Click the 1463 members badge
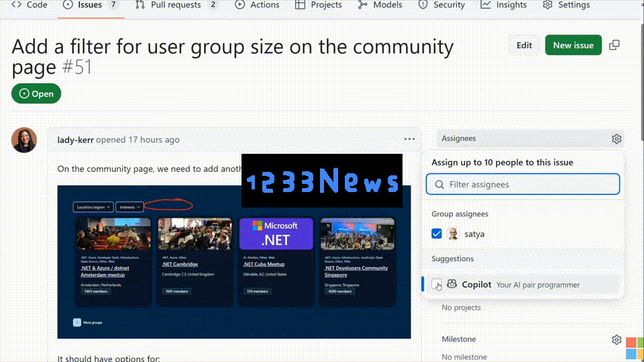This screenshot has width=644, height=362. (96, 291)
